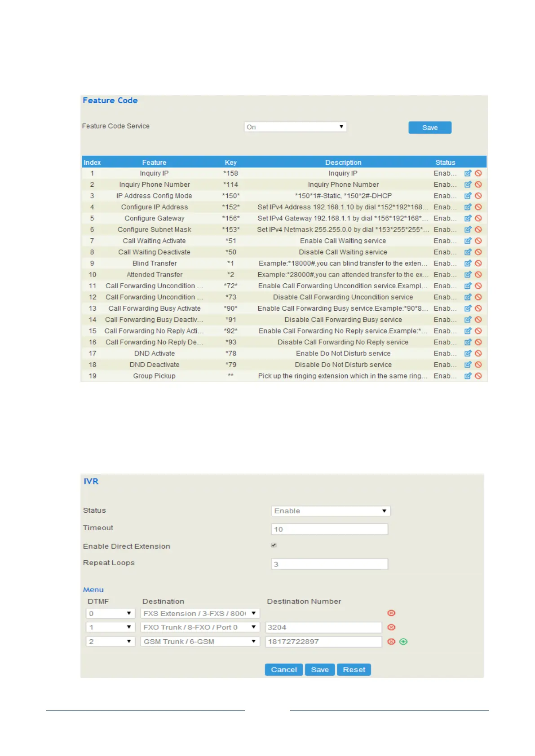Edit the Group Pickup feature code
Image resolution: width=535 pixels, height=756 pixels.
pyautogui.click(x=468, y=376)
